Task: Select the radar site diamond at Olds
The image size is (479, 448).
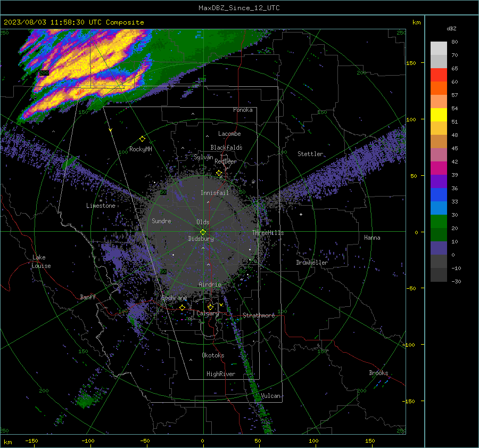Action: pyautogui.click(x=203, y=232)
